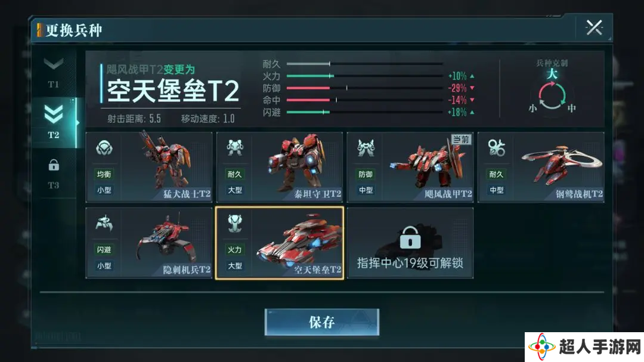This screenshot has width=644, height=362.
Task: Close the 更换兵种 dialog
Action: [594, 28]
